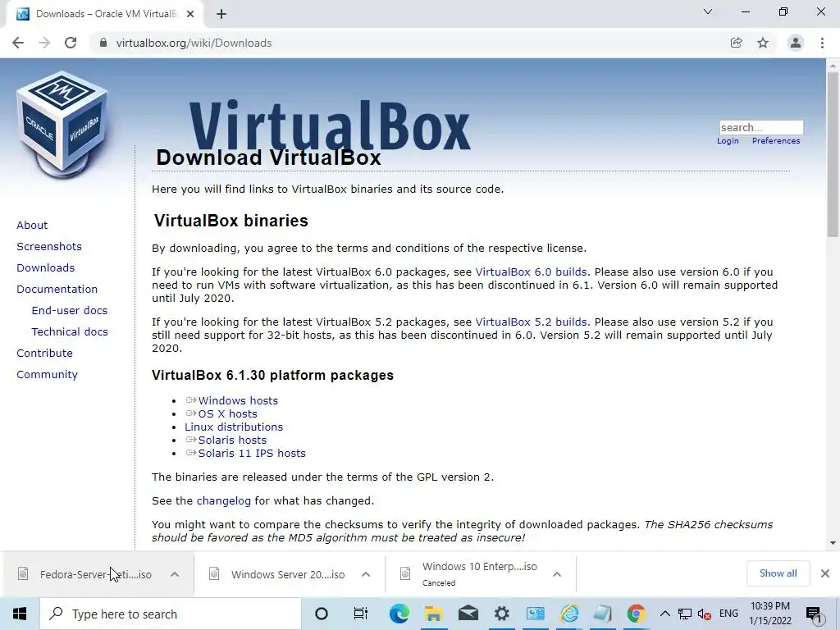Open network status tray icon
This screenshot has width=840, height=630.
coord(685,614)
